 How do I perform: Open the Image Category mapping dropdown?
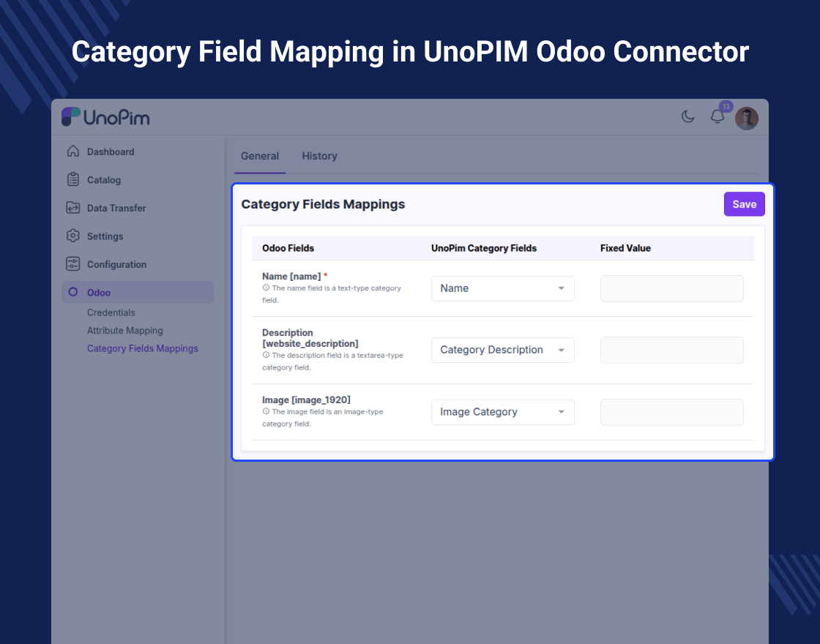502,412
